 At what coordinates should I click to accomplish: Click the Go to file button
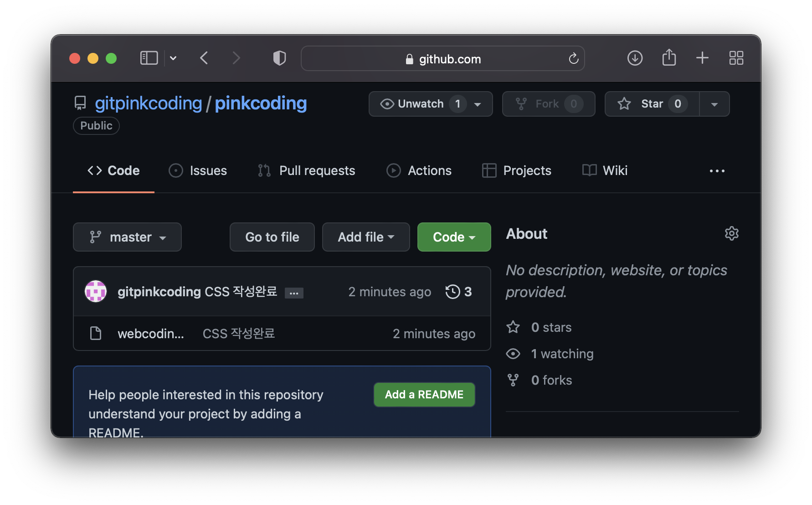(272, 237)
